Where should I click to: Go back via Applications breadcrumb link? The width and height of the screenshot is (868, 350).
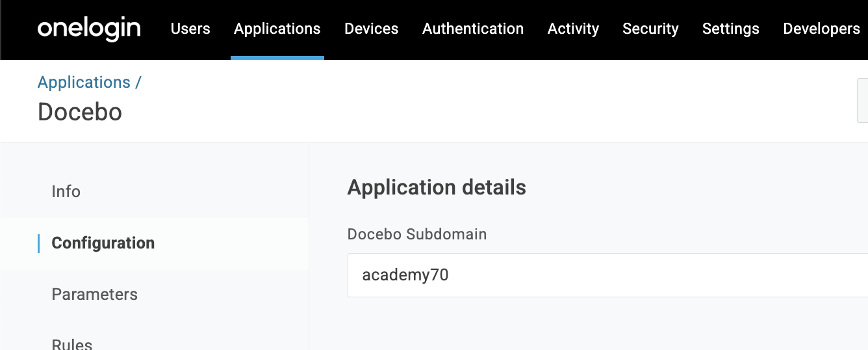click(84, 83)
